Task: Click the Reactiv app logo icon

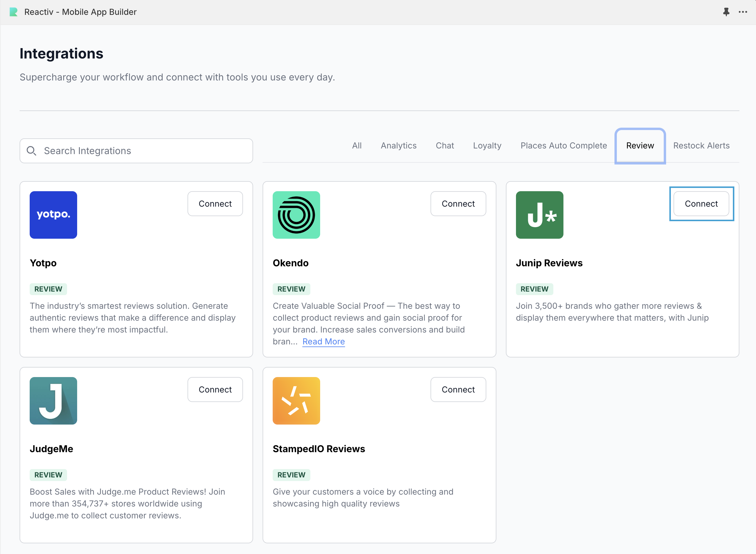Action: (14, 12)
